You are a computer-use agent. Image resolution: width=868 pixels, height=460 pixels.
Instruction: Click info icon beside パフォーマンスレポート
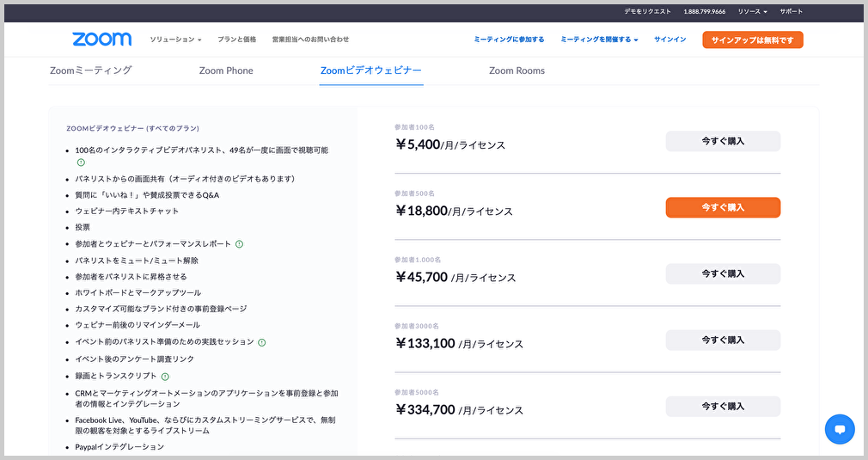point(239,243)
